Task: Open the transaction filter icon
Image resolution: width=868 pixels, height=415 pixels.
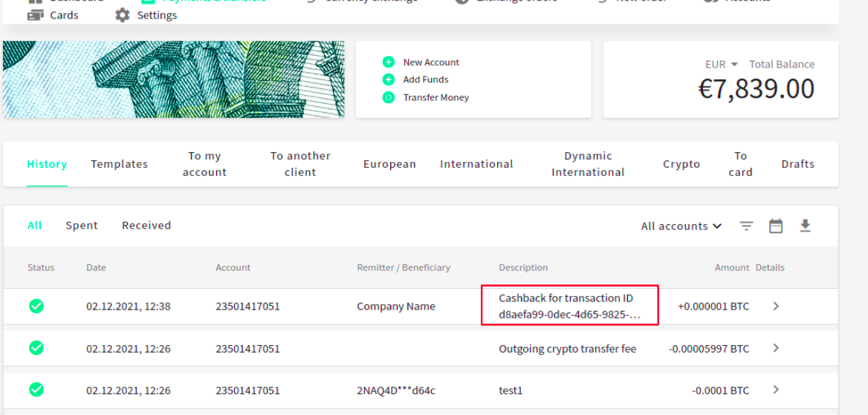Action: click(x=746, y=226)
